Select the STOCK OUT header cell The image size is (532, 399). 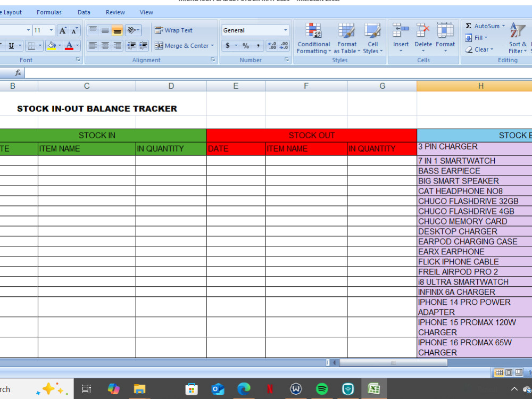coord(311,135)
